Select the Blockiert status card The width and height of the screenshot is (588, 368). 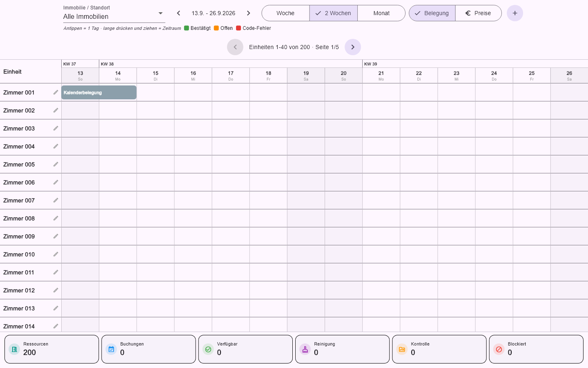tap(536, 349)
